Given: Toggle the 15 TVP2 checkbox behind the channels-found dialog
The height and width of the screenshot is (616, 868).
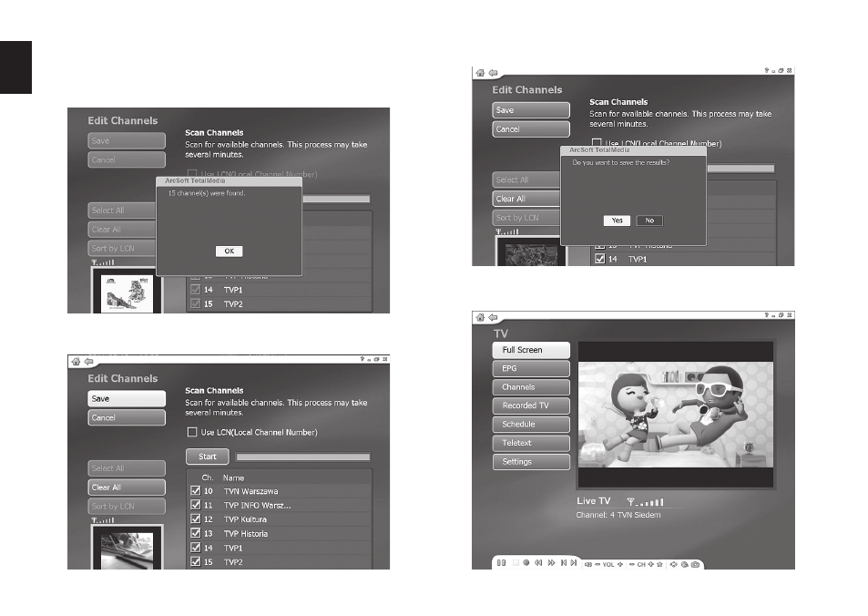Looking at the screenshot, I should (196, 303).
